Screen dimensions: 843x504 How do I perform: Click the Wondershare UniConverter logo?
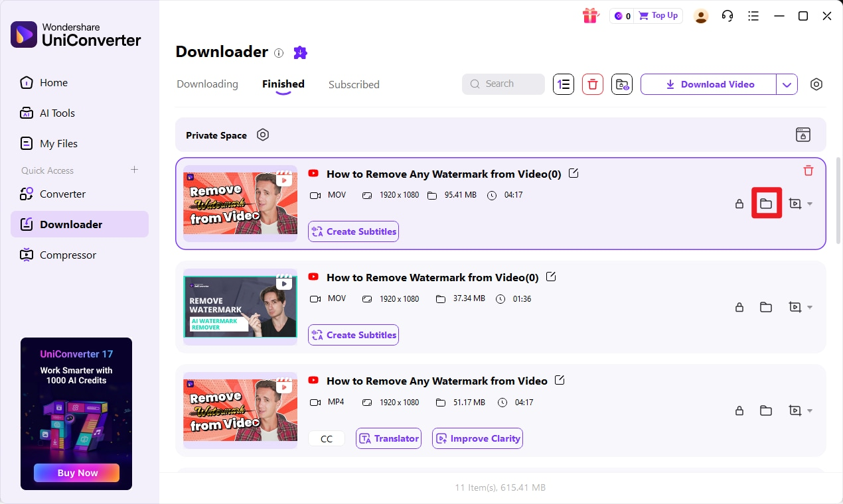pos(76,34)
